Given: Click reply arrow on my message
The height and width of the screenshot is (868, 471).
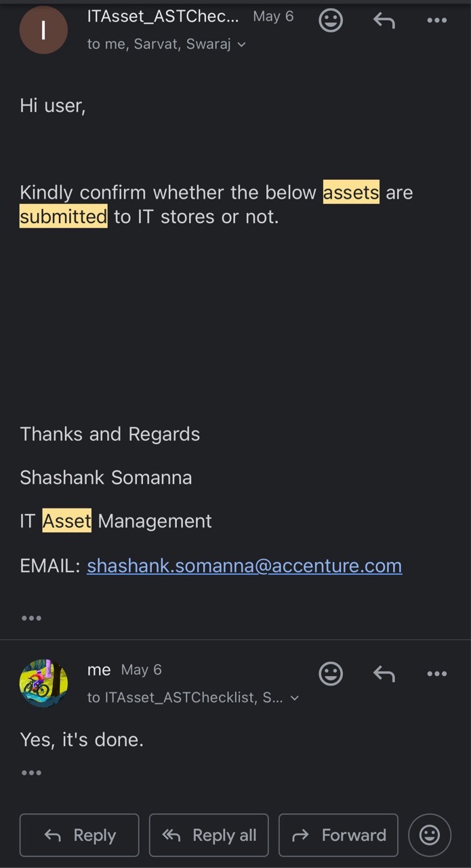Looking at the screenshot, I should (x=384, y=673).
